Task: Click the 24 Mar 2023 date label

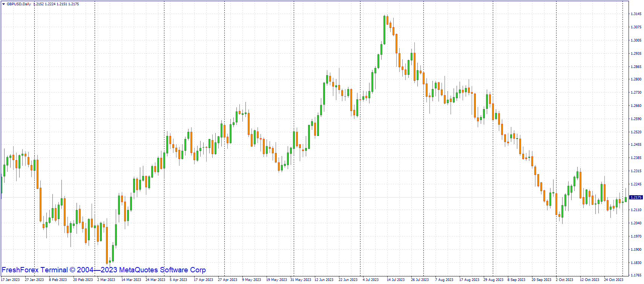Action: [155, 280]
